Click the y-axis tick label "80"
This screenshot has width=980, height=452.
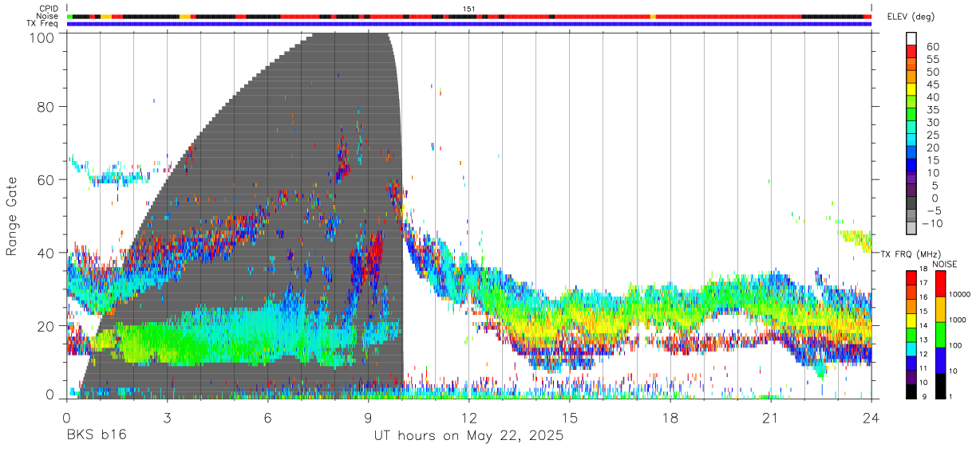click(x=45, y=106)
